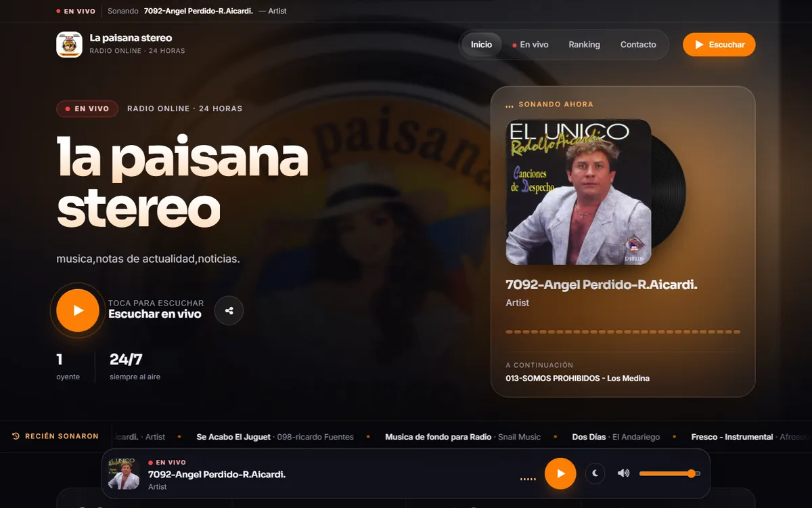This screenshot has height=508, width=812.
Task: Click the player bar album thumbnail
Action: (x=124, y=473)
